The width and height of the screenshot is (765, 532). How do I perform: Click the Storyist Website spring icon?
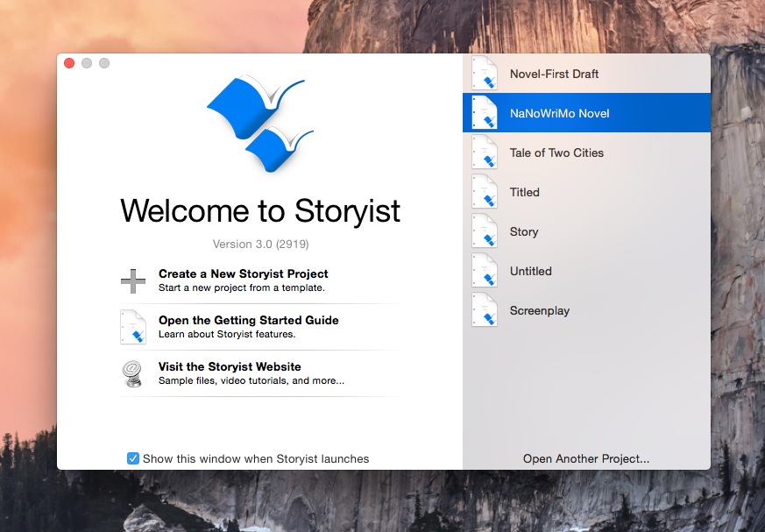(132, 373)
